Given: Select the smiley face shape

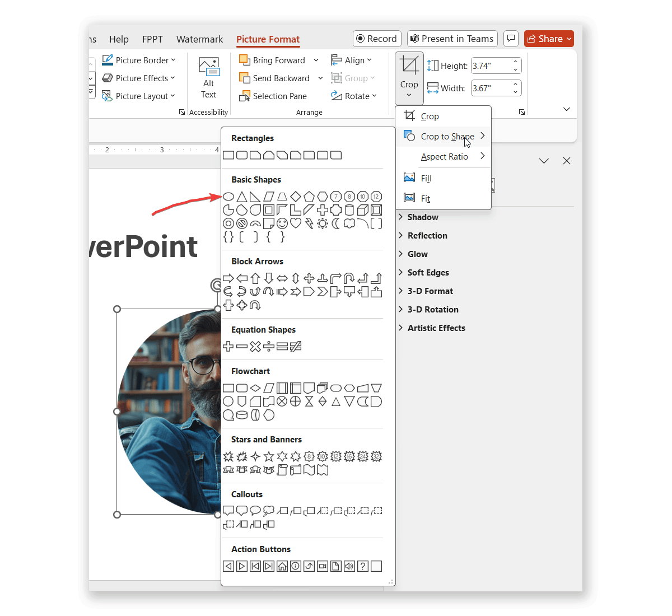Looking at the screenshot, I should (282, 223).
